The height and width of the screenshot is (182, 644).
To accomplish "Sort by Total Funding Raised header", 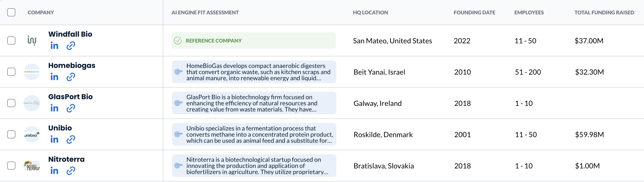I will pyautogui.click(x=604, y=13).
